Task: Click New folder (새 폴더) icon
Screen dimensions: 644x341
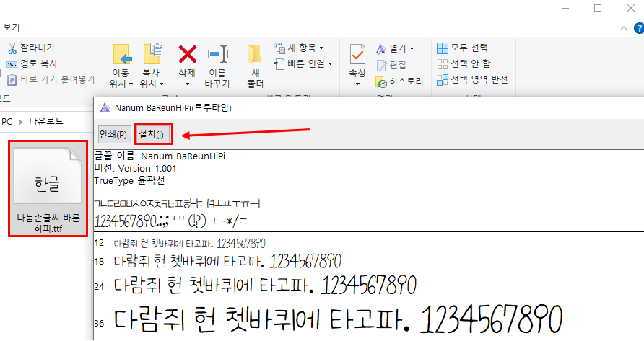Action: tap(255, 56)
